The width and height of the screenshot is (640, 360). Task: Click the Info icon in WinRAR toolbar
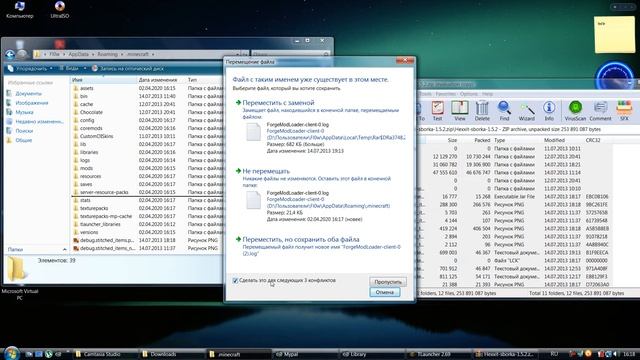pyautogui.click(x=549, y=111)
